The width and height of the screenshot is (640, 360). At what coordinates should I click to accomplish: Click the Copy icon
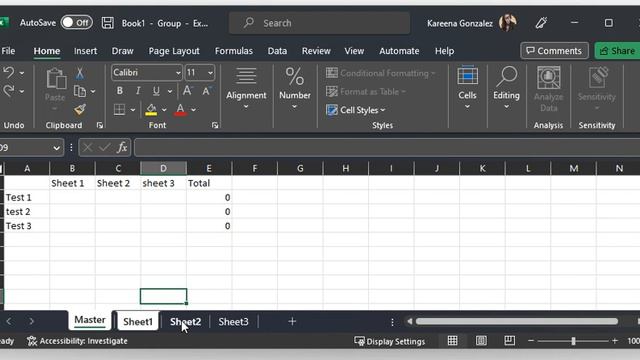coord(80,91)
